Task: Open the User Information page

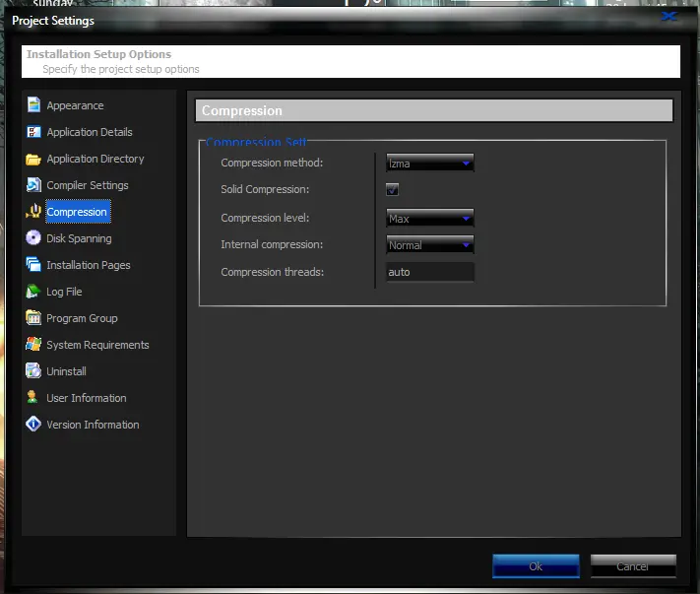Action: click(86, 398)
